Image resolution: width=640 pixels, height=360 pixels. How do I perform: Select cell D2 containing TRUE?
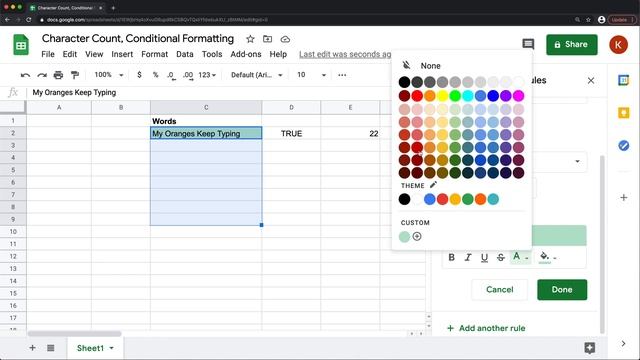pos(291,133)
